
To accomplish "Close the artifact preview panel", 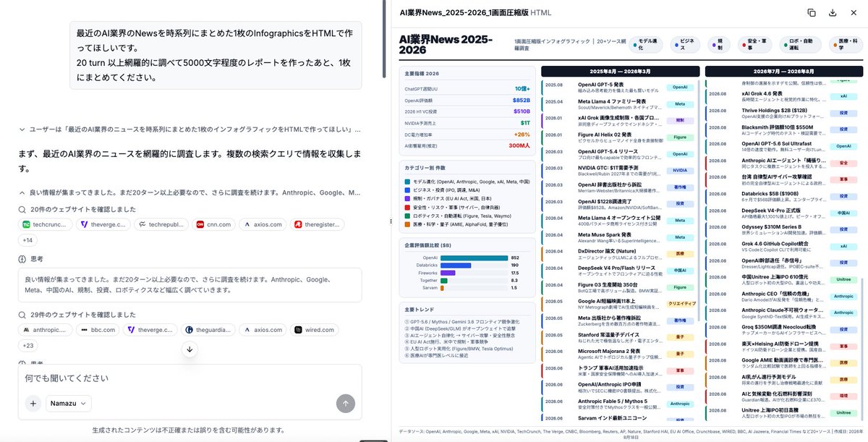I will (854, 12).
